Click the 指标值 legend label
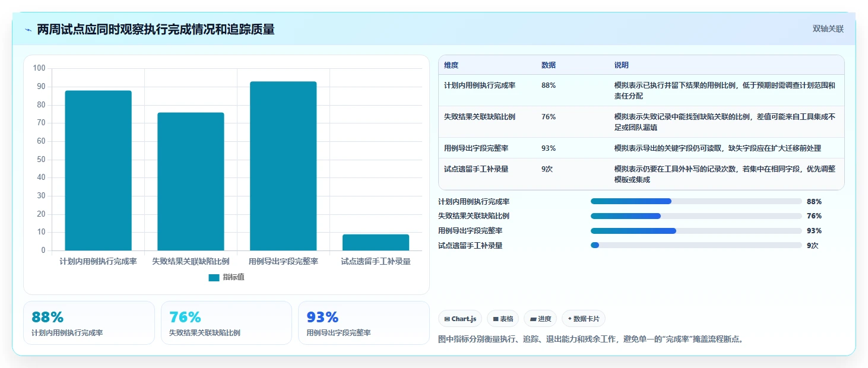868x368 pixels. (233, 277)
